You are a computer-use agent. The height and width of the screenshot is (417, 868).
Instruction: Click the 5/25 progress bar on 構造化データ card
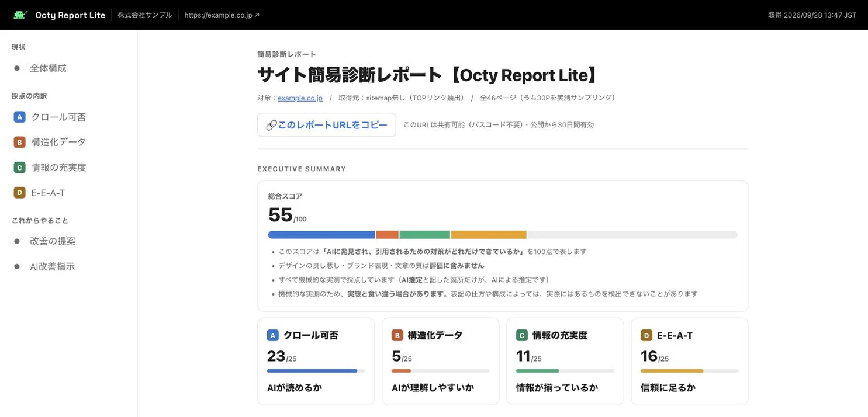click(441, 371)
